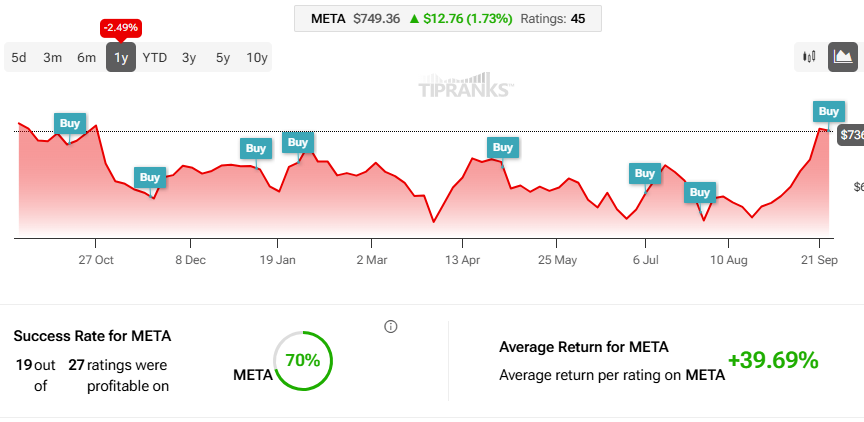Select the 1y time range
The height and width of the screenshot is (422, 864).
coord(121,57)
